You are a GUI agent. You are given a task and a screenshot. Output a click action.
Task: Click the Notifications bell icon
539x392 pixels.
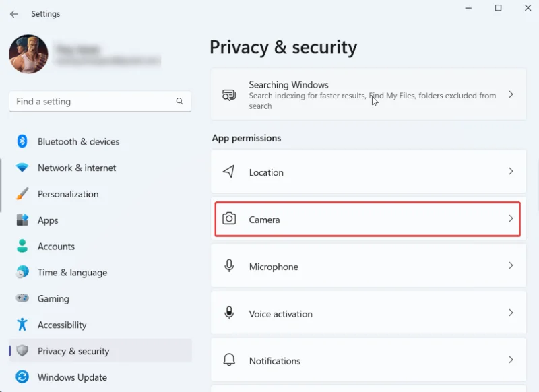229,360
